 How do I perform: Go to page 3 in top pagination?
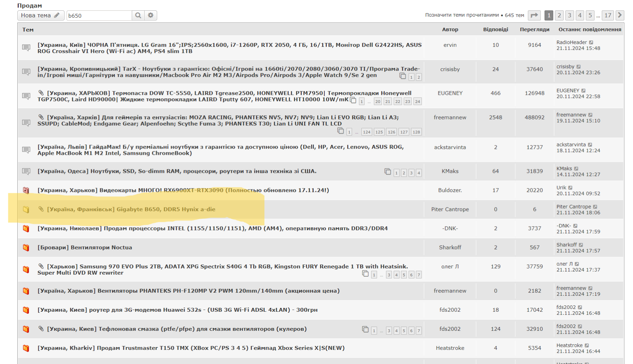pos(570,15)
